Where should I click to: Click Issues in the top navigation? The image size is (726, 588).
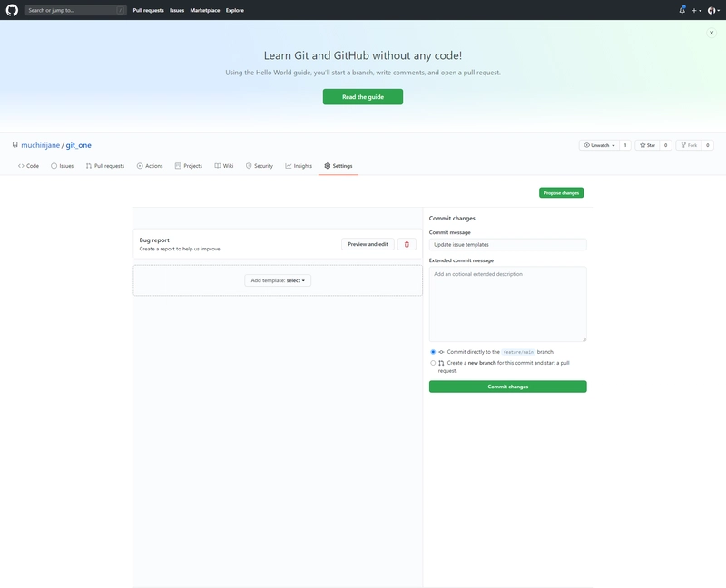(177, 10)
